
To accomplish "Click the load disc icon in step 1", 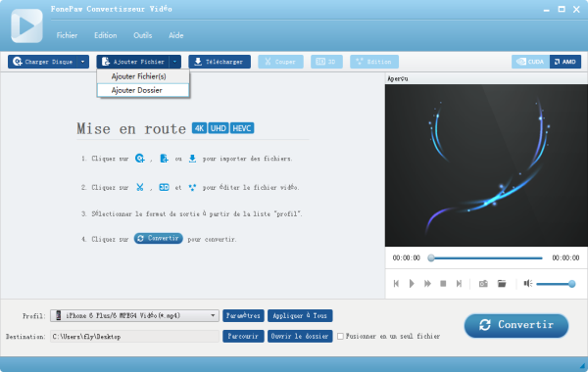I will point(139,159).
